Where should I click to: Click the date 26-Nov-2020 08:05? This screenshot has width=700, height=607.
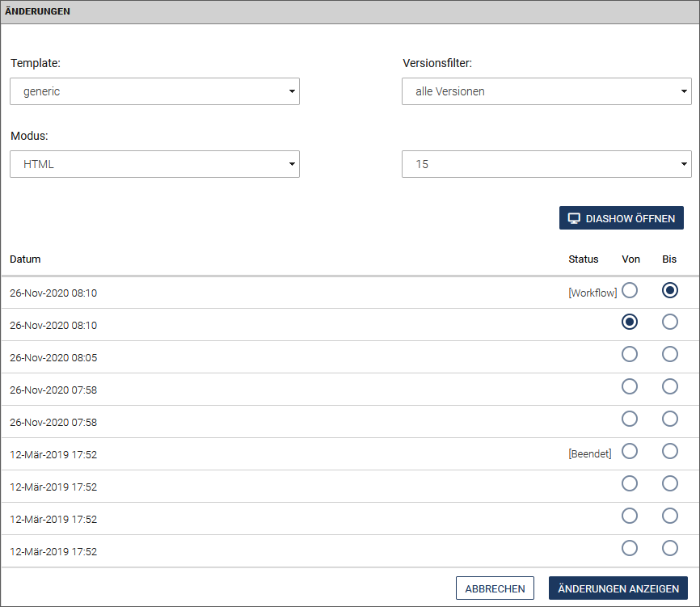[x=53, y=358]
